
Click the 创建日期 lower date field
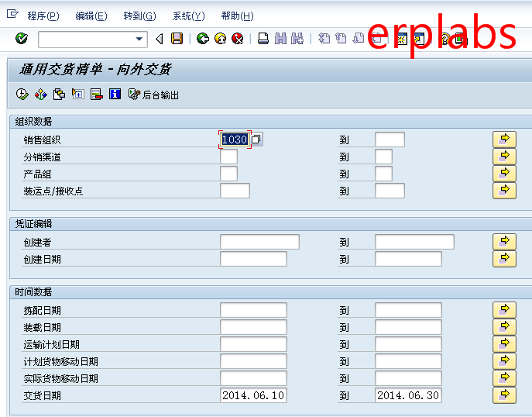point(253,259)
